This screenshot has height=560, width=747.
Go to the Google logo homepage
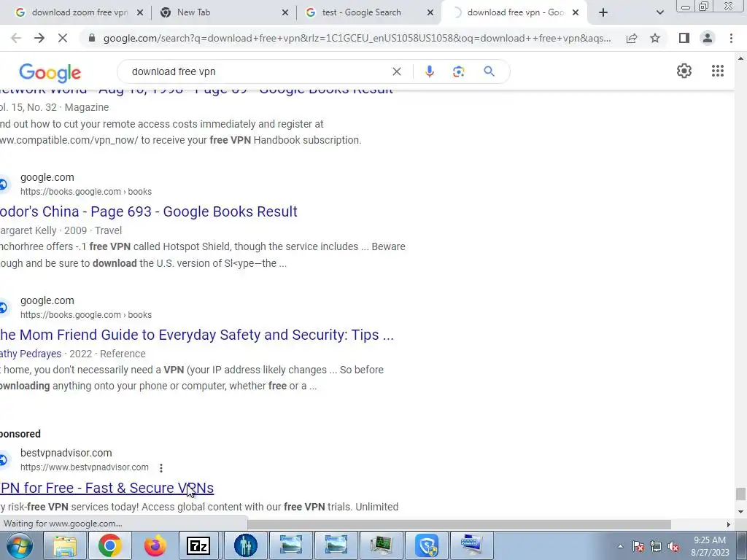(x=50, y=73)
